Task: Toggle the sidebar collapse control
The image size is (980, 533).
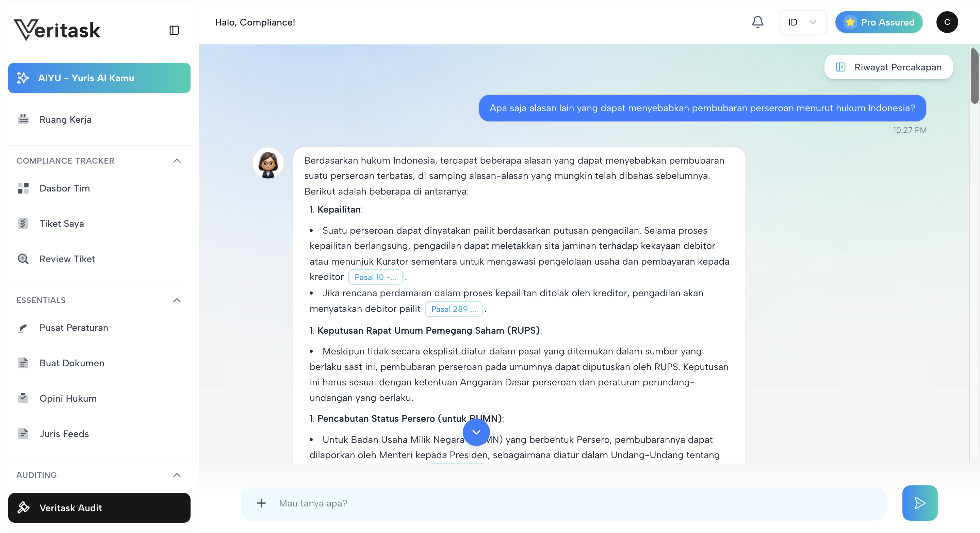Action: coord(174,30)
